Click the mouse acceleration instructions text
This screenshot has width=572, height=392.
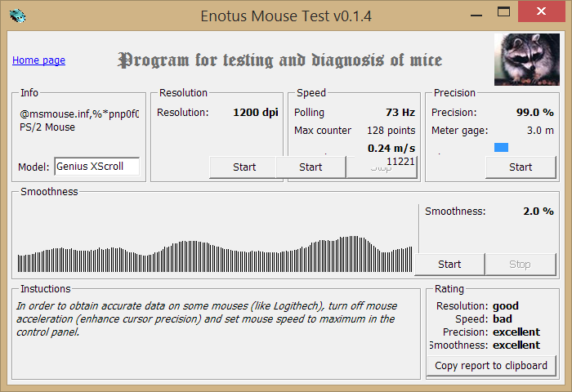[205, 319]
